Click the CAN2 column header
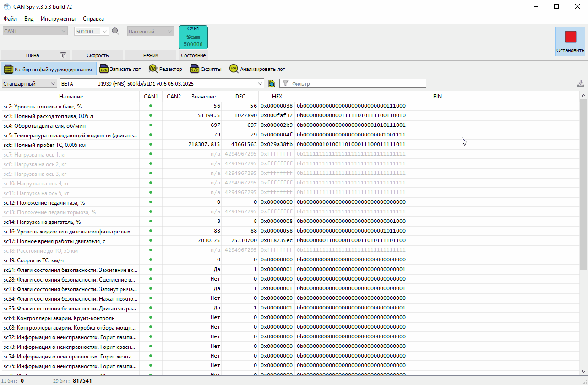 [174, 97]
